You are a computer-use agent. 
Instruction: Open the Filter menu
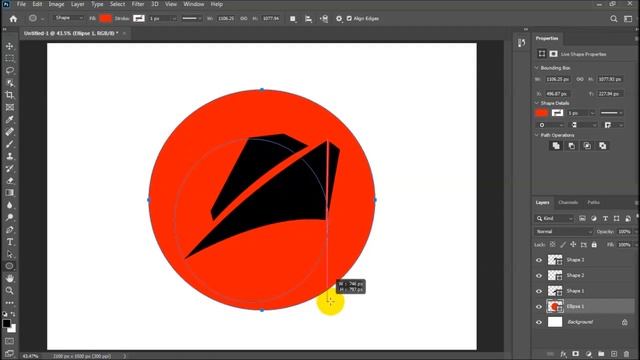(x=138, y=4)
